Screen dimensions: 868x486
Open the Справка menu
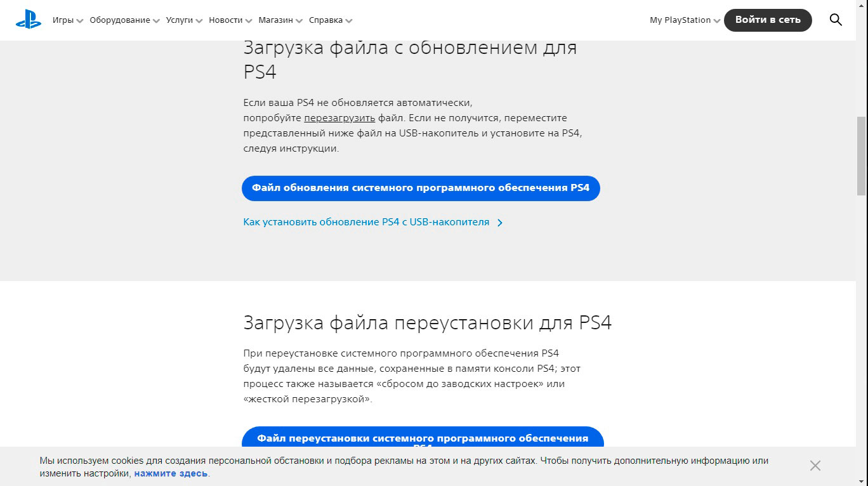coord(326,20)
